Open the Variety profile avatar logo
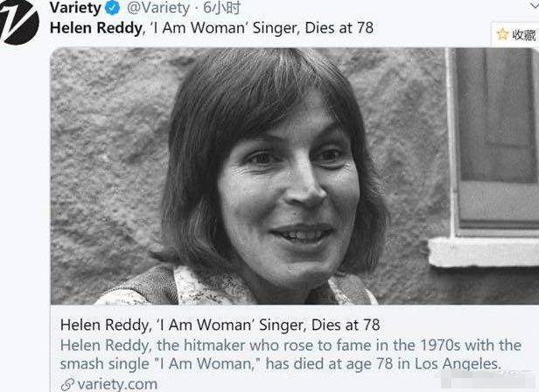Image resolution: width=539 pixels, height=392 pixels. click(x=19, y=21)
